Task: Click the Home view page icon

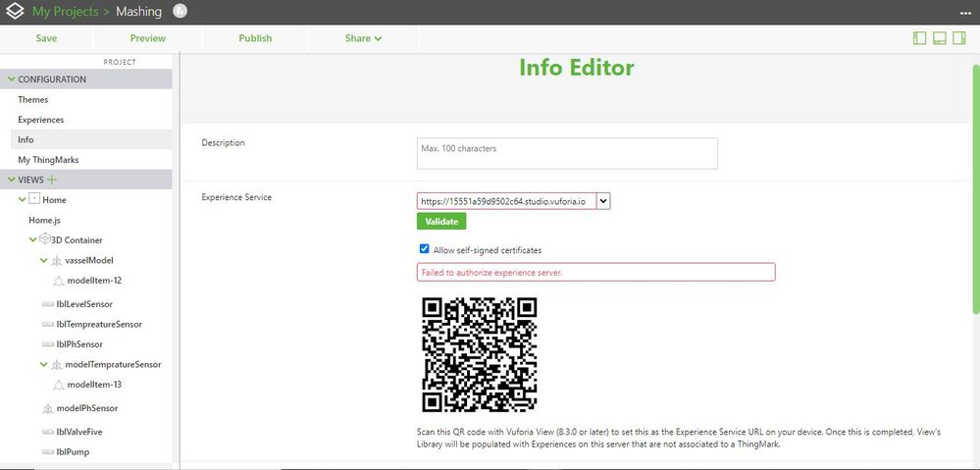Action: (34, 199)
